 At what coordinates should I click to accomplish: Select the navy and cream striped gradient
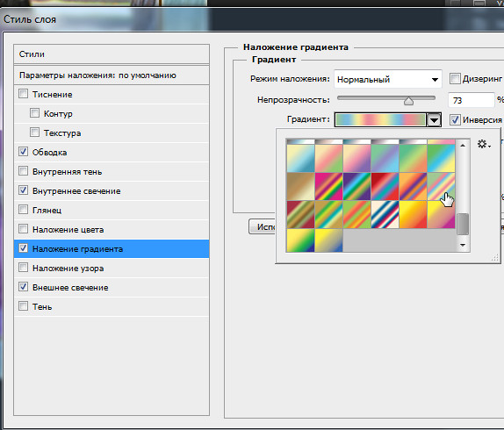tap(385, 214)
